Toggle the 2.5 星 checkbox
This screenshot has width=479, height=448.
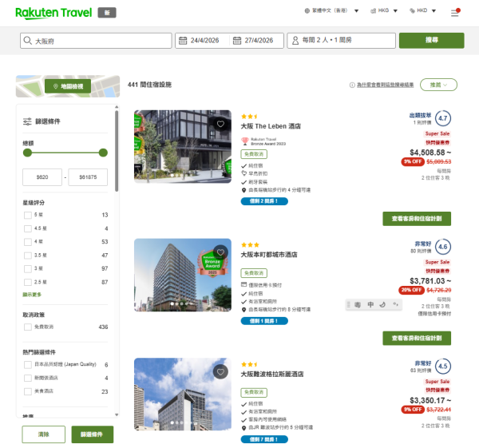[x=28, y=282]
